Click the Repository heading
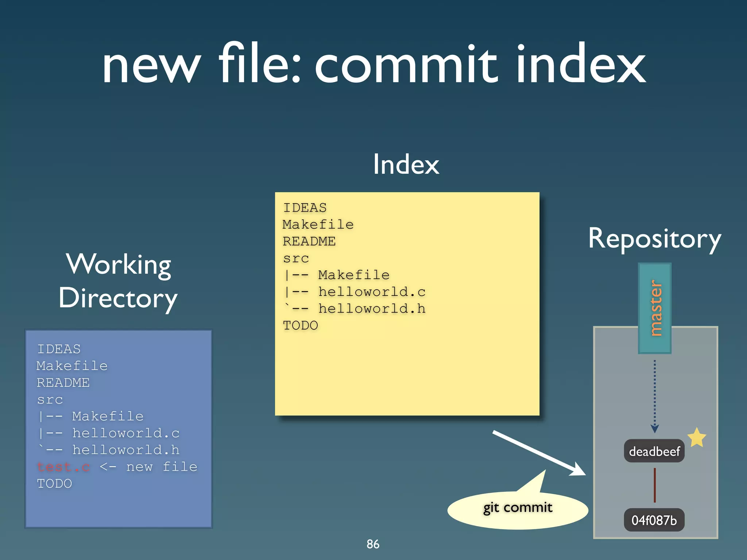This screenshot has width=747, height=560. (x=655, y=239)
